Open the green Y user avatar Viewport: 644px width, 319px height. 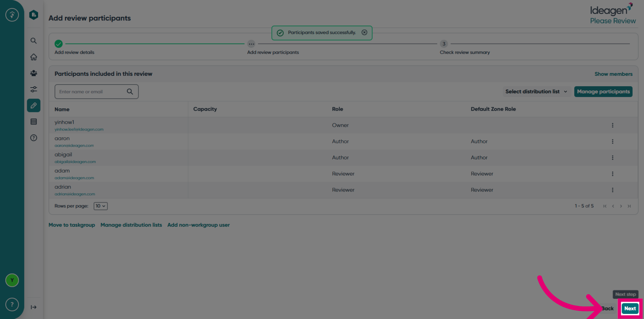(12, 280)
